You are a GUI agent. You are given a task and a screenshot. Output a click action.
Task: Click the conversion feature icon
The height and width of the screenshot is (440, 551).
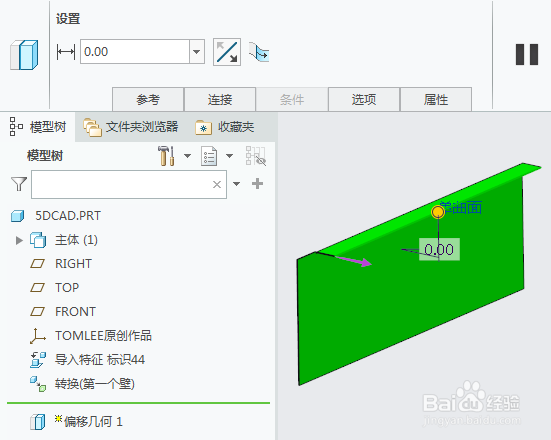(38, 384)
